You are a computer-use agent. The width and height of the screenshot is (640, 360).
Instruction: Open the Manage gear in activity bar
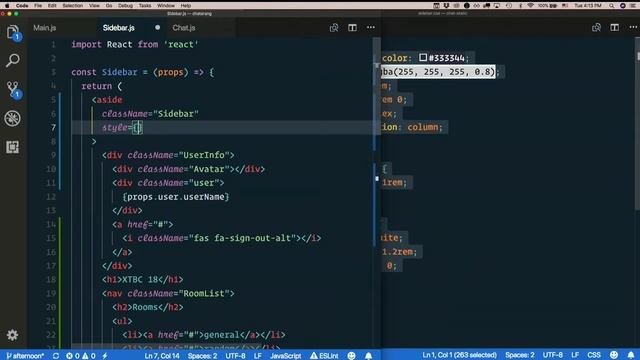(x=13, y=335)
